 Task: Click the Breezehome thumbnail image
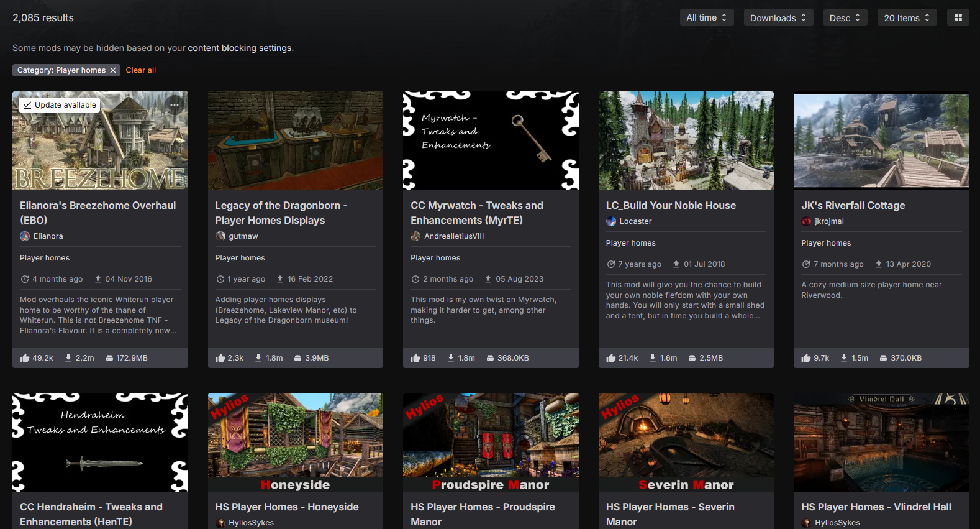pyautogui.click(x=100, y=141)
